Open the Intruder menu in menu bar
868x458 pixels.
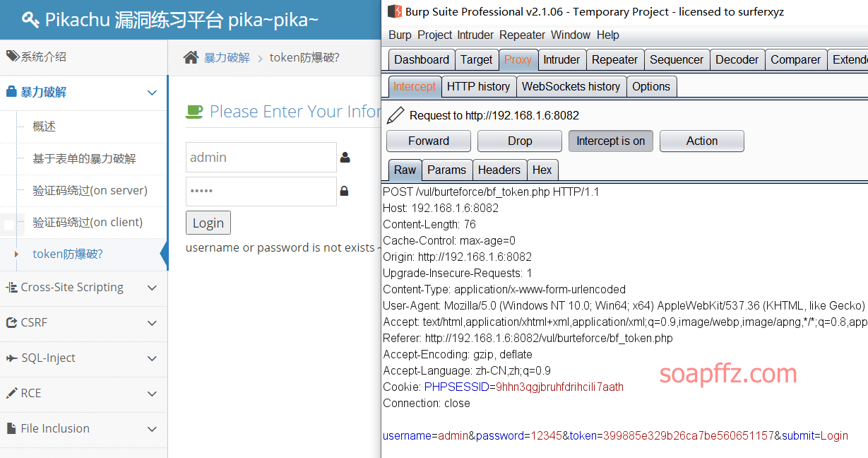[x=475, y=35]
